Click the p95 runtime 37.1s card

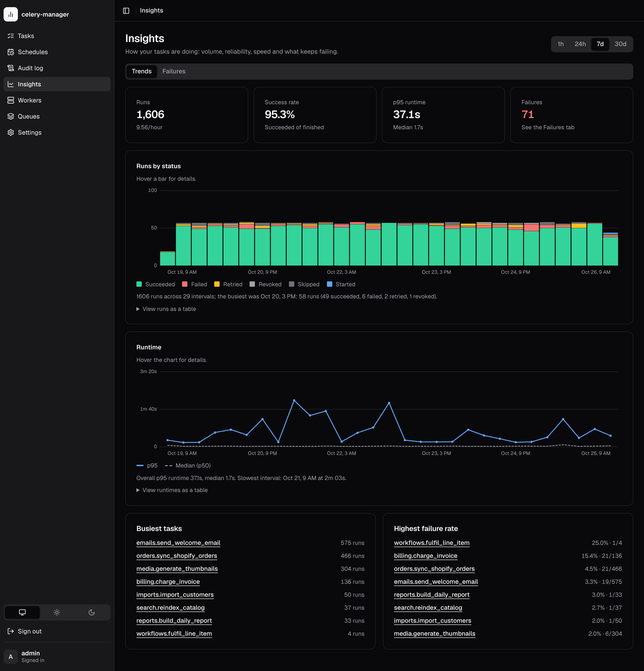click(x=443, y=115)
